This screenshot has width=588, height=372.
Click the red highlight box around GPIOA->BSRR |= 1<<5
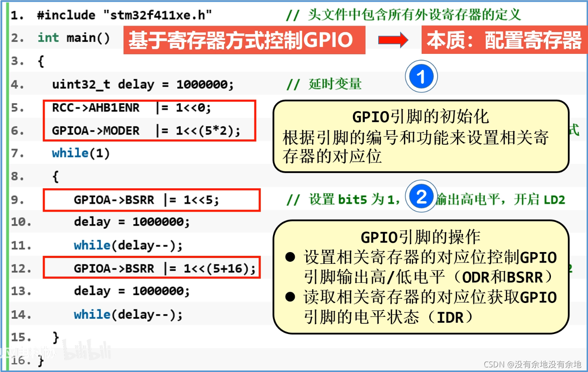pos(152,200)
